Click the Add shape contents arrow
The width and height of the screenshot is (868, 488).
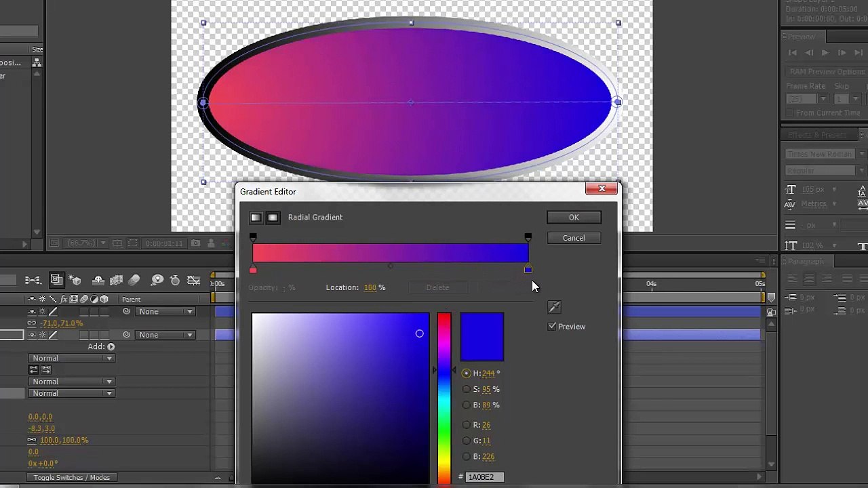111,346
